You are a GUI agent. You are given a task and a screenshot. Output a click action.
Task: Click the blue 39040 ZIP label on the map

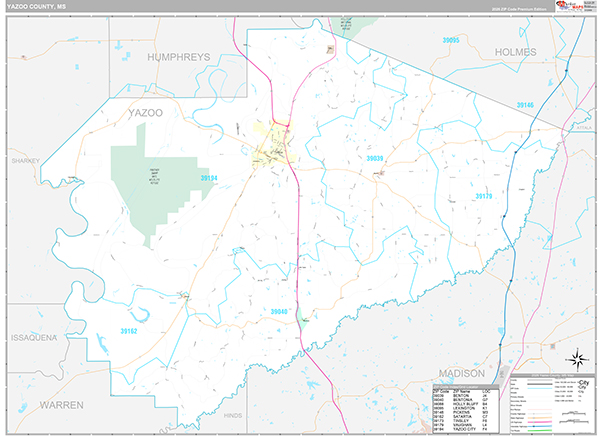pos(279,312)
